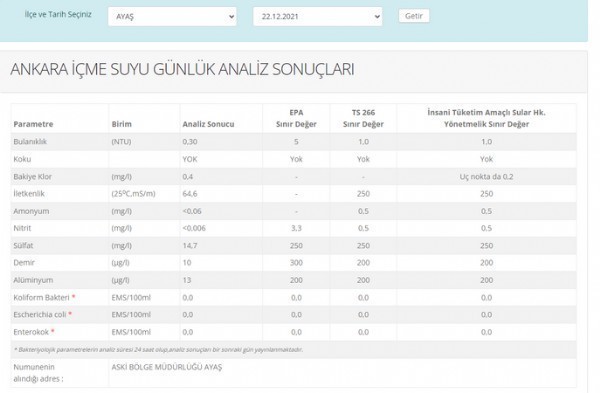
Task: Click the <0.006 result for Nitrit
Action: click(194, 228)
